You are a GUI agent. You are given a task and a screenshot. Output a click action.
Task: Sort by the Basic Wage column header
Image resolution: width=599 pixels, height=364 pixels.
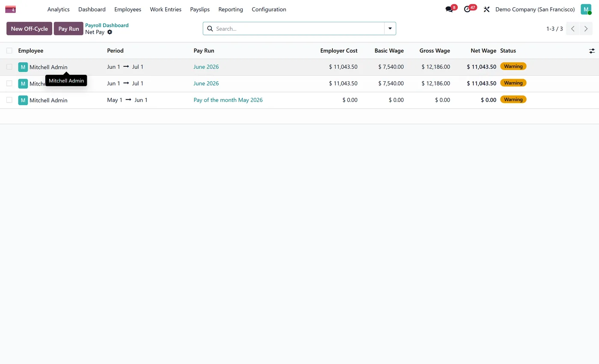389,50
